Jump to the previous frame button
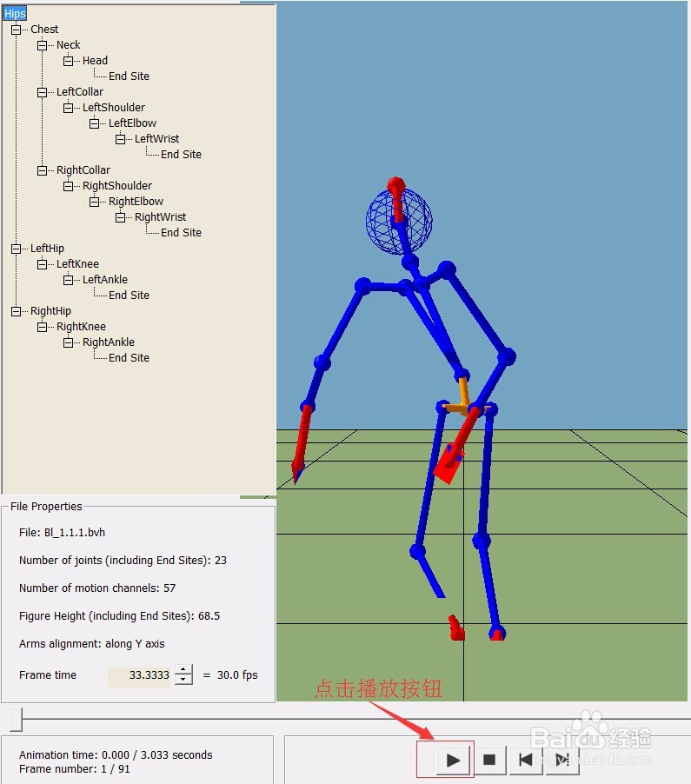This screenshot has height=784, width=691. (526, 760)
